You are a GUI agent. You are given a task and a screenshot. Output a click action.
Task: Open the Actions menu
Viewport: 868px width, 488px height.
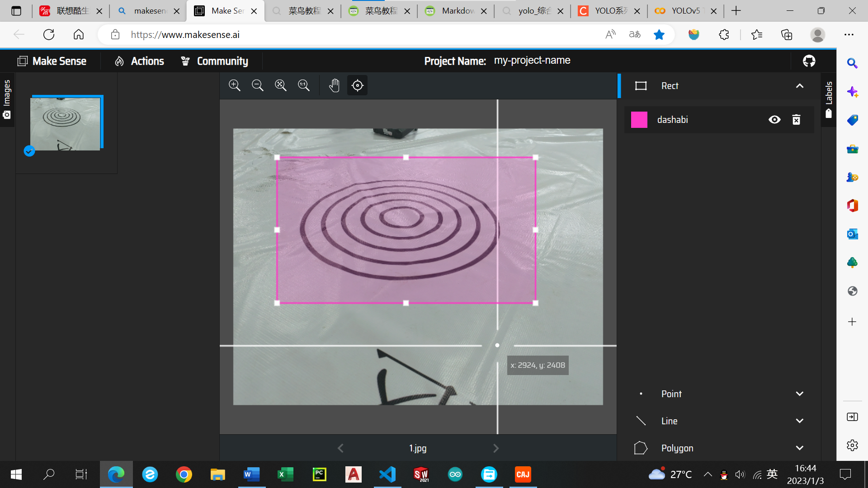coord(139,61)
